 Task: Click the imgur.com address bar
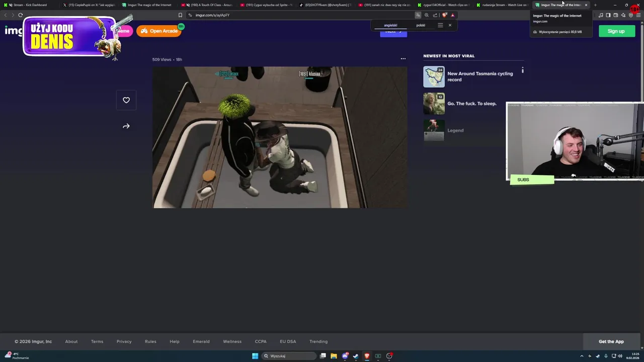[299, 15]
